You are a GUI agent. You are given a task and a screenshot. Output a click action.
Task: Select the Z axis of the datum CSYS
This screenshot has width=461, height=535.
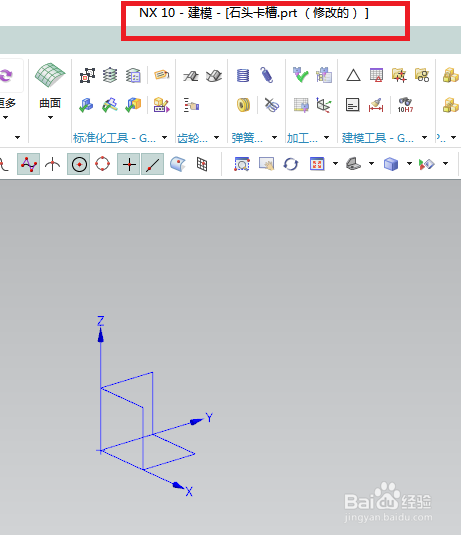[101, 358]
